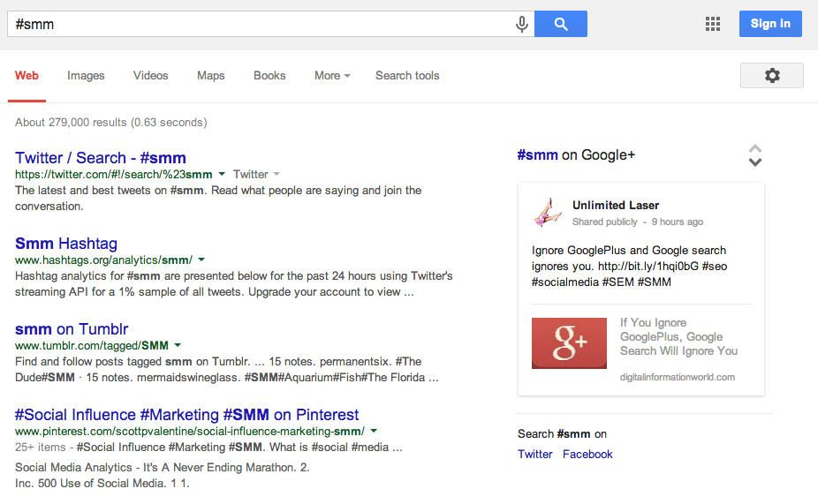Open the bit.ly link in the post
This screenshot has width=818, height=504.
(648, 267)
